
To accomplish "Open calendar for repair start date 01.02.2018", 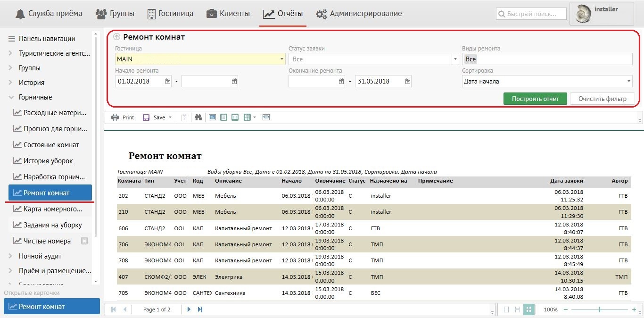I will [168, 82].
